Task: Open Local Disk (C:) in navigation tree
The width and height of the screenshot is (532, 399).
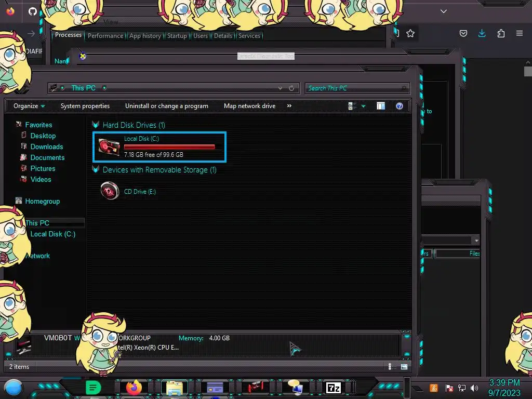Action: click(x=53, y=234)
